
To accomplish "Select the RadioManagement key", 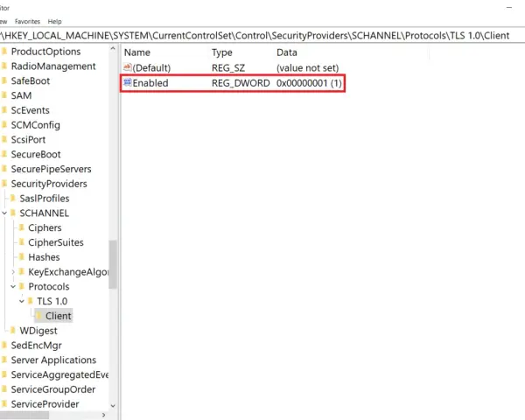I will pos(53,66).
